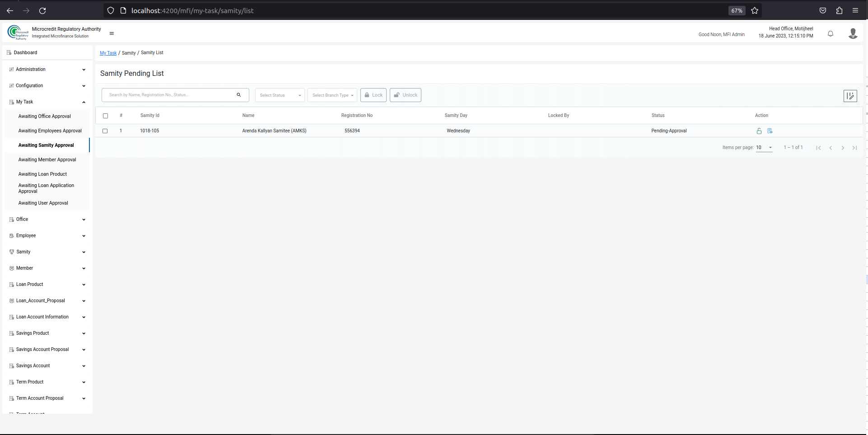Image resolution: width=868 pixels, height=435 pixels.
Task: Expand the Samity sidebar menu
Action: click(47, 252)
